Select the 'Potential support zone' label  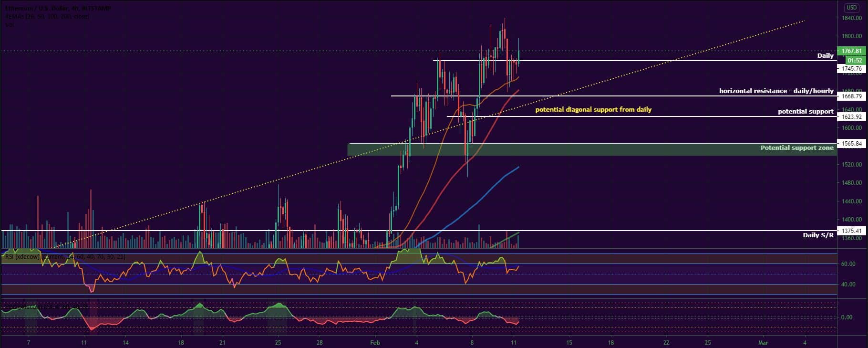(x=797, y=148)
